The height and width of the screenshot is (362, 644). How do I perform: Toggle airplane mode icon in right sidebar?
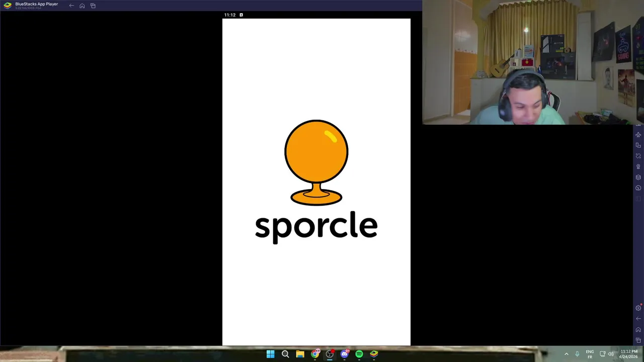coord(638,135)
